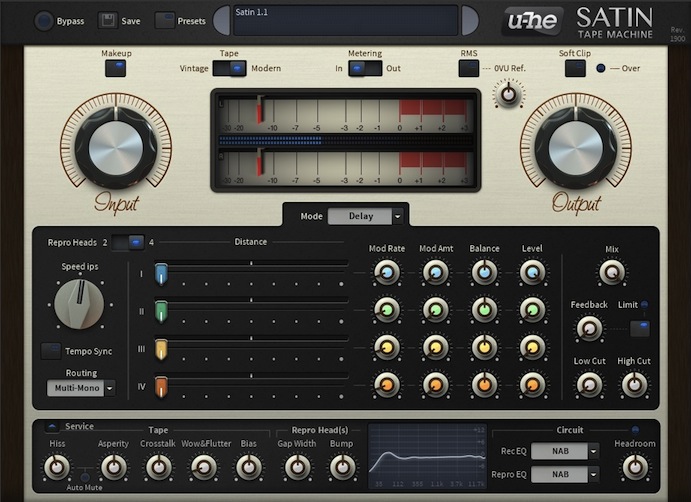
Task: Toggle Repro Heads between 2 and 4
Action: (128, 242)
